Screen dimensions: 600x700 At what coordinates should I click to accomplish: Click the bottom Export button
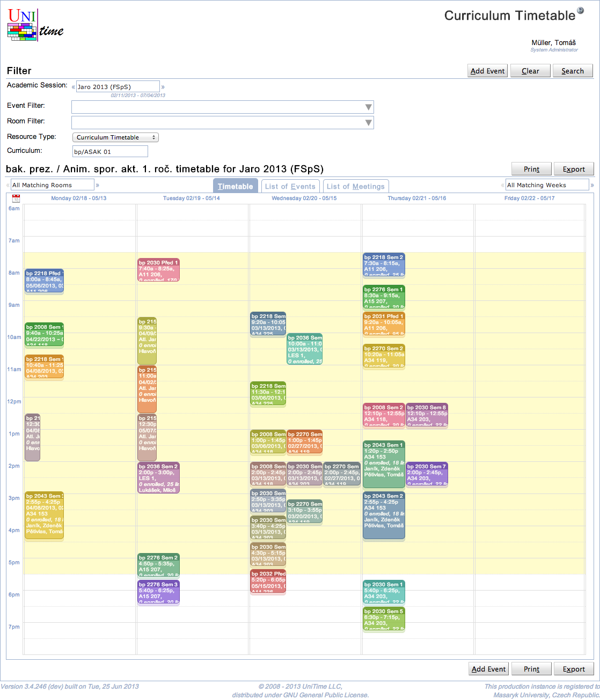[x=574, y=669]
